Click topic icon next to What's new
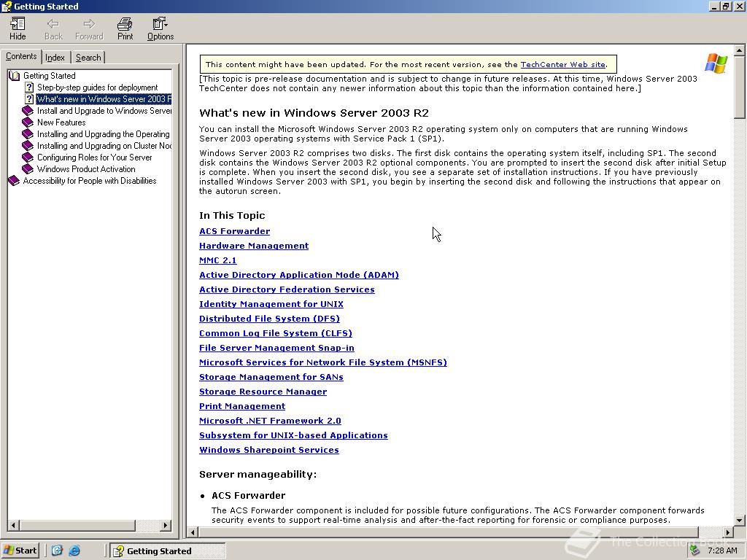Viewport: 747px width, 560px height. (x=29, y=99)
